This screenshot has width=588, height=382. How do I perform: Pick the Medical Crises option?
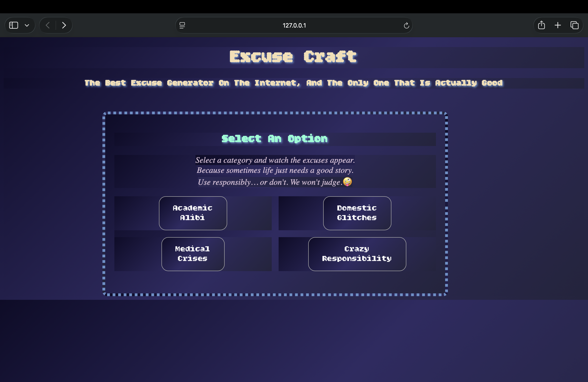[193, 254]
